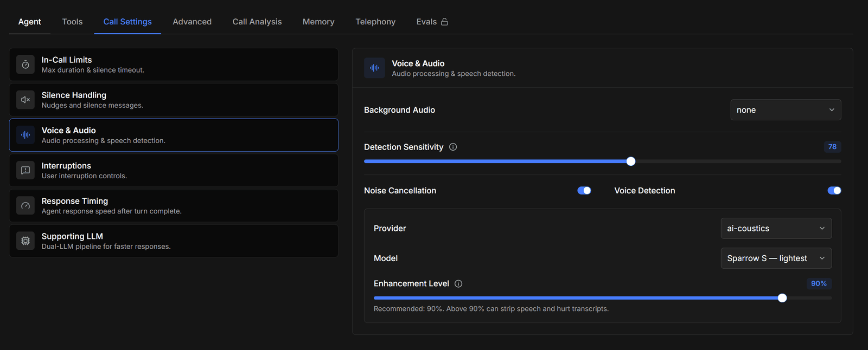Open Response Timing settings section

pos(174,205)
